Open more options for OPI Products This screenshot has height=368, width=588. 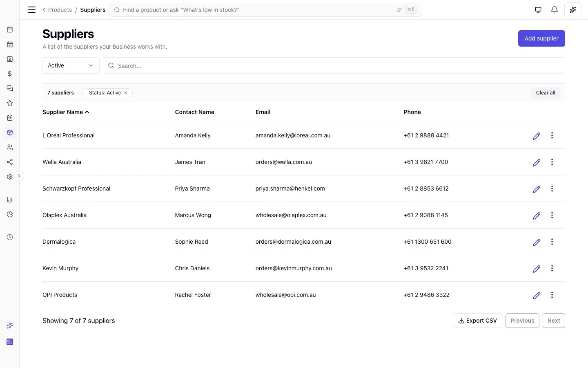pos(552,295)
